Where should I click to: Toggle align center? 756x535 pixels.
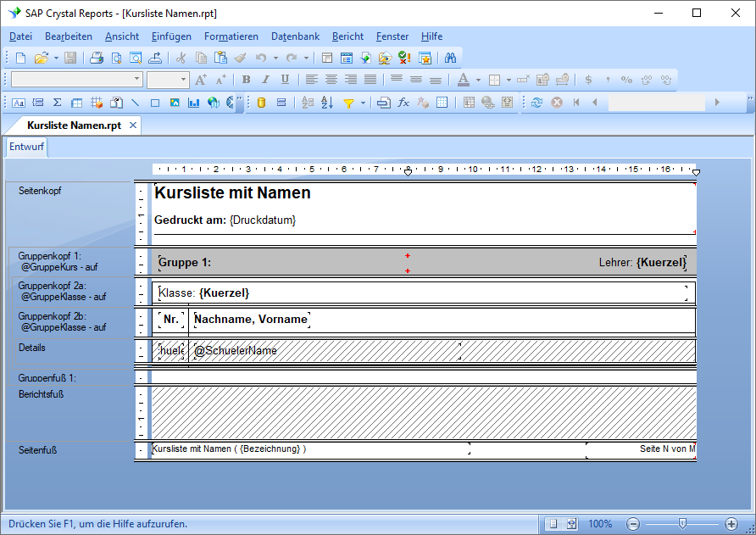(331, 80)
